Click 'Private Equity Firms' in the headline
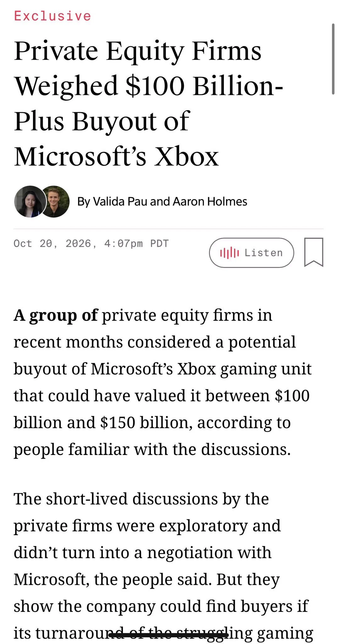 (x=138, y=51)
